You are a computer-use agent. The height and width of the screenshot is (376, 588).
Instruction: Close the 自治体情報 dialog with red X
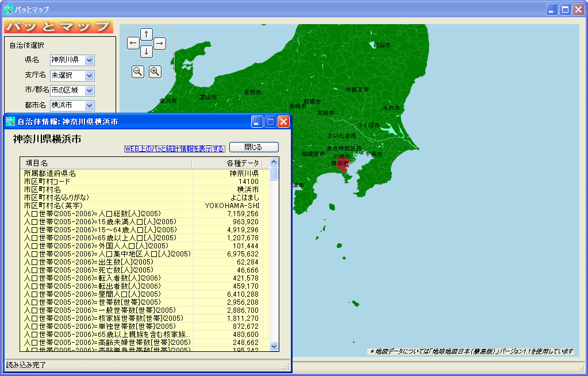click(283, 121)
